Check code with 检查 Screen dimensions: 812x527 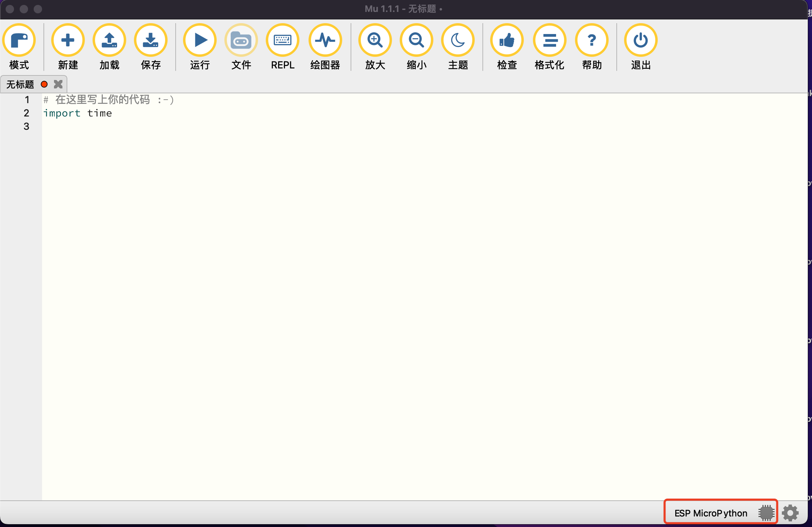[507, 46]
